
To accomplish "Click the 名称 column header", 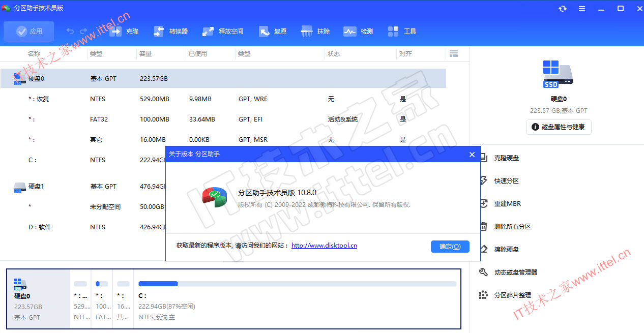I will click(34, 53).
